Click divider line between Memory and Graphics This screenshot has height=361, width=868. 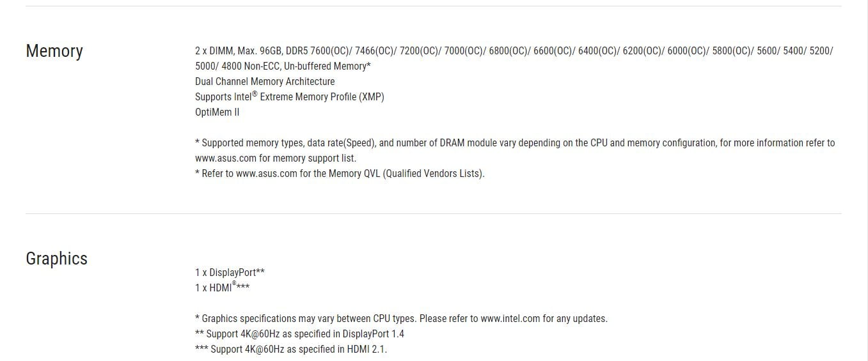pos(434,213)
